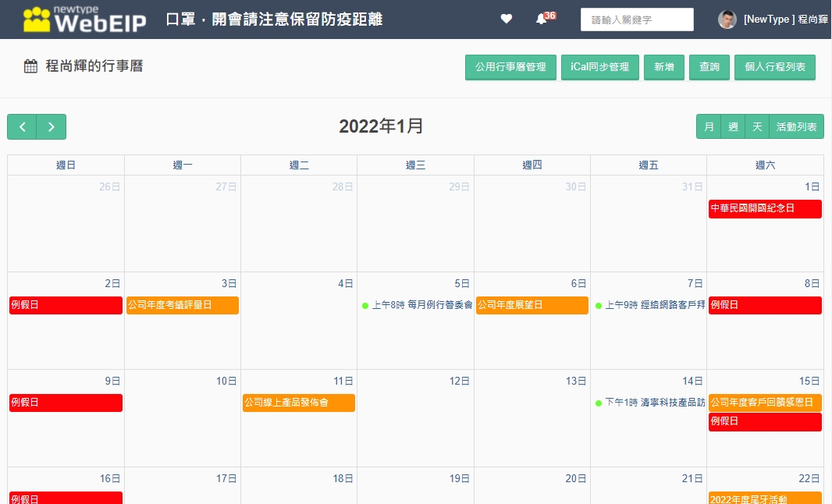Image resolution: width=832 pixels, height=504 pixels.
Task: Open the 公司線上產品發佈會 event
Action: [x=298, y=403]
